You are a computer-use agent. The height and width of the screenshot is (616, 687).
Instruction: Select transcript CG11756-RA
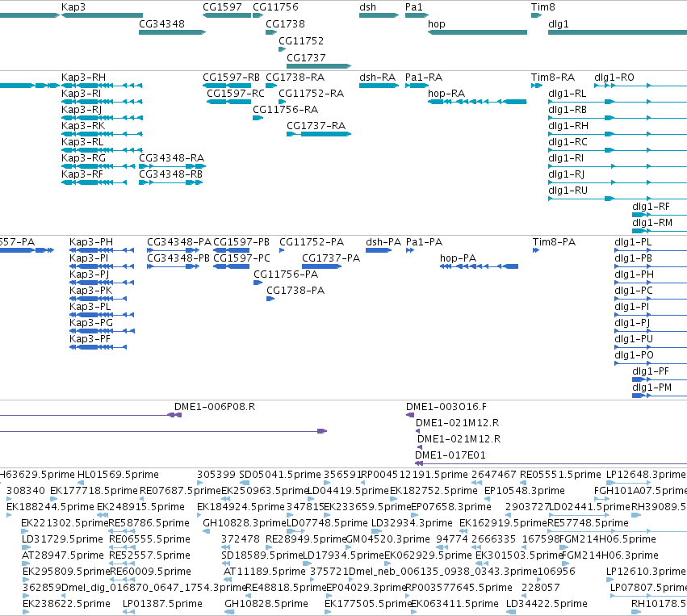(x=285, y=110)
